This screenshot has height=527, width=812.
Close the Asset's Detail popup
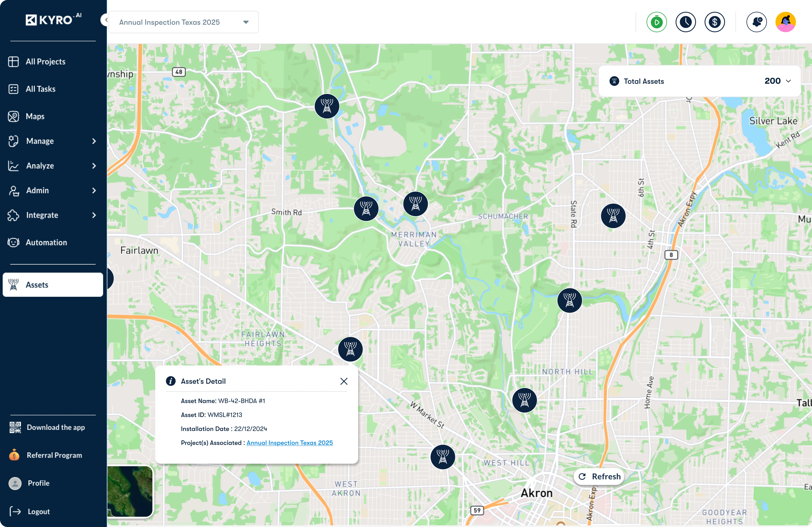click(344, 381)
